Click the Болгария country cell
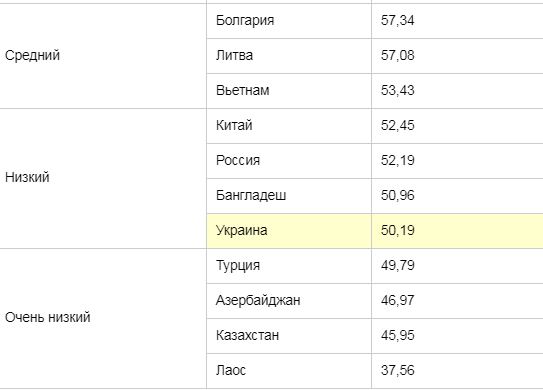This screenshot has height=390, width=543. (x=289, y=21)
